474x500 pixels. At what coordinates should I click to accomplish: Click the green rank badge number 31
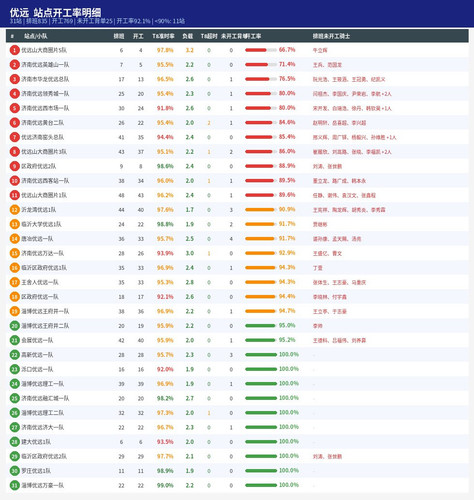coord(14,486)
